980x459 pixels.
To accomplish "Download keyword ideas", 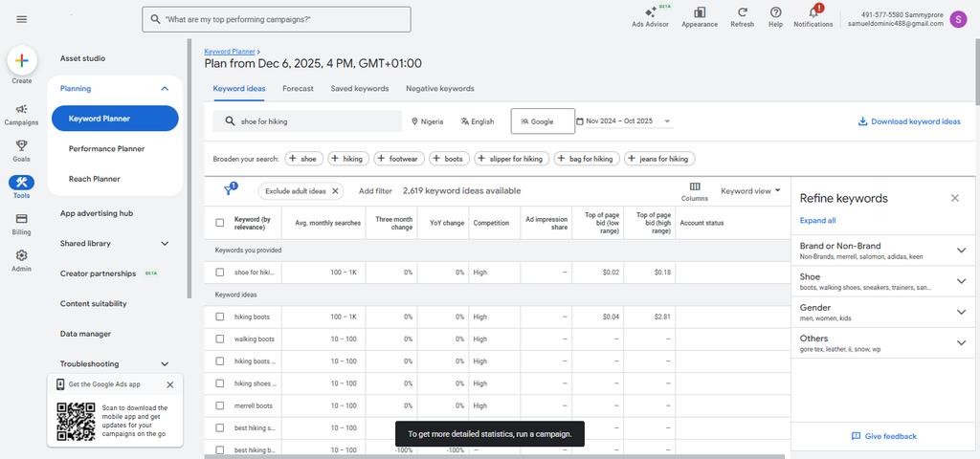I will [x=909, y=121].
